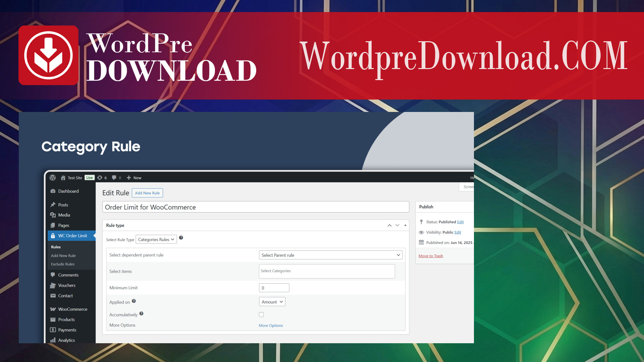Click the Analytics bar chart icon
Image resolution: width=644 pixels, height=362 pixels.
click(x=53, y=340)
